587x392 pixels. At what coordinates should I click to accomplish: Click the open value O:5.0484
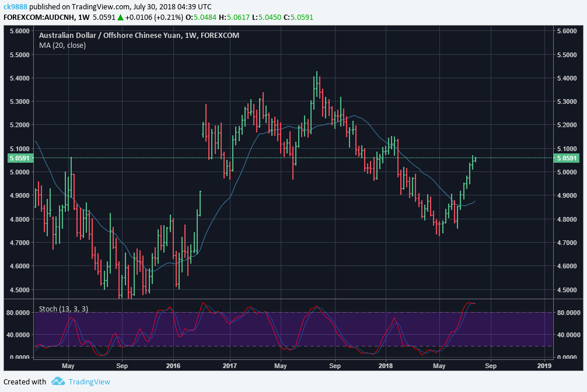coord(201,17)
